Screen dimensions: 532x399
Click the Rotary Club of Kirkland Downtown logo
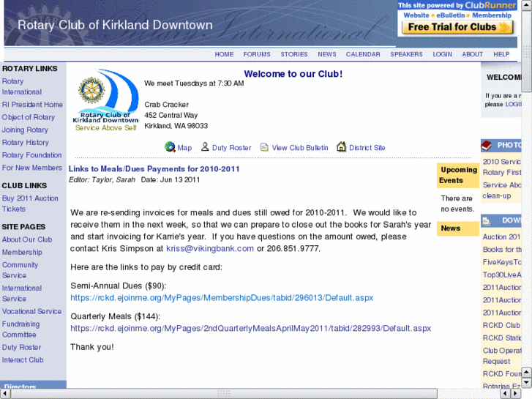point(106,100)
